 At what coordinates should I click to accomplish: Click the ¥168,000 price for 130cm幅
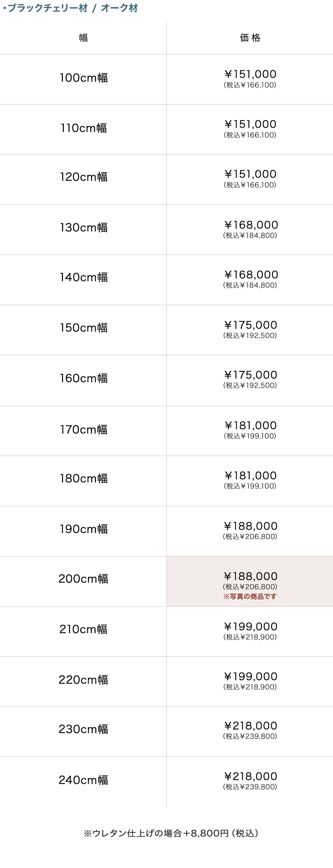[251, 225]
